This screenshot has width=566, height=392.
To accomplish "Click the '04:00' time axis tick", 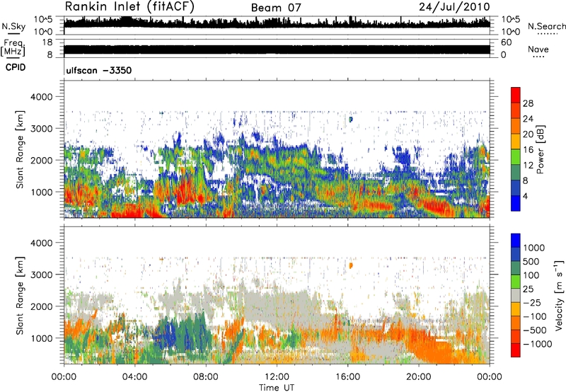I will click(x=135, y=377).
